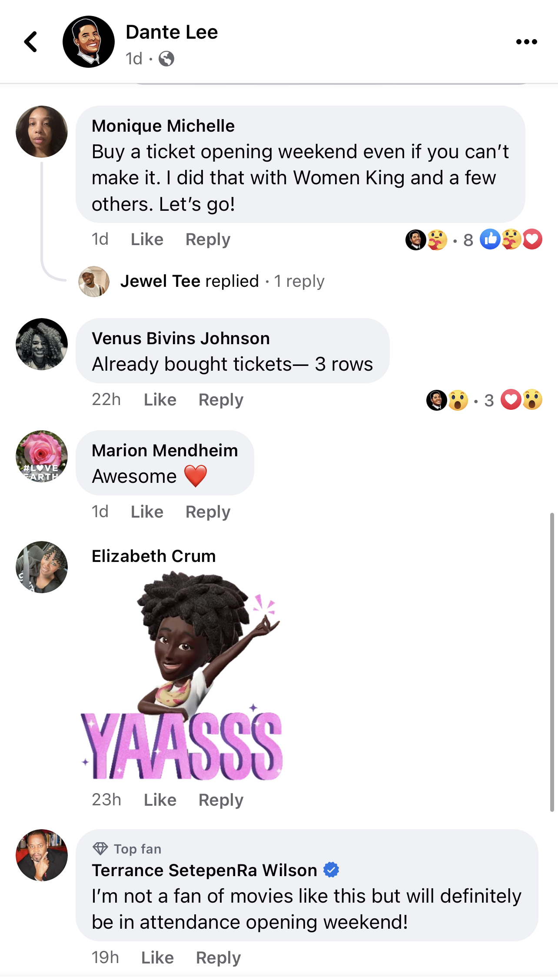Go back using the left arrow
Screen dimensions: 558x980
click(x=30, y=42)
